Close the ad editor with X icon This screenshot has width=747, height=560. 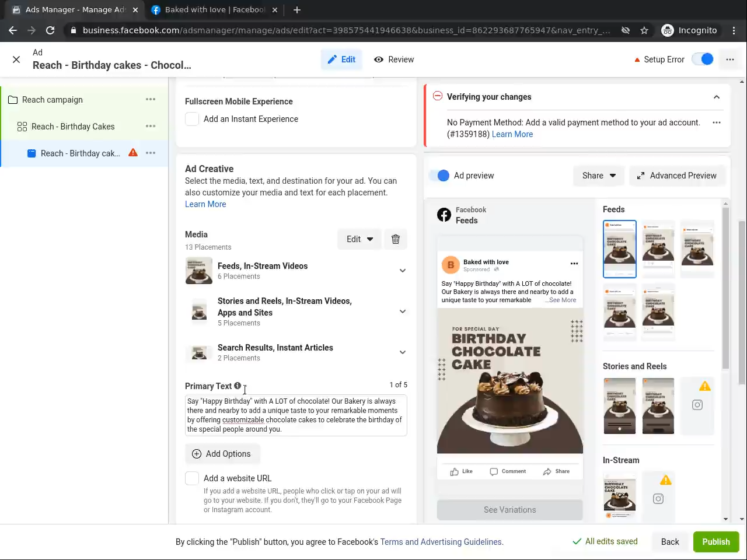pyautogui.click(x=16, y=60)
